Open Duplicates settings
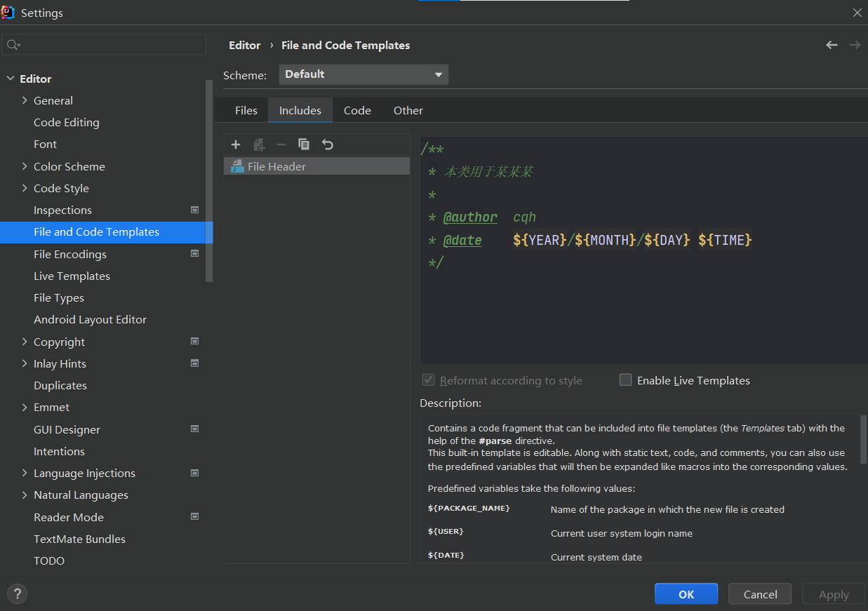The height and width of the screenshot is (611, 868). tap(60, 385)
